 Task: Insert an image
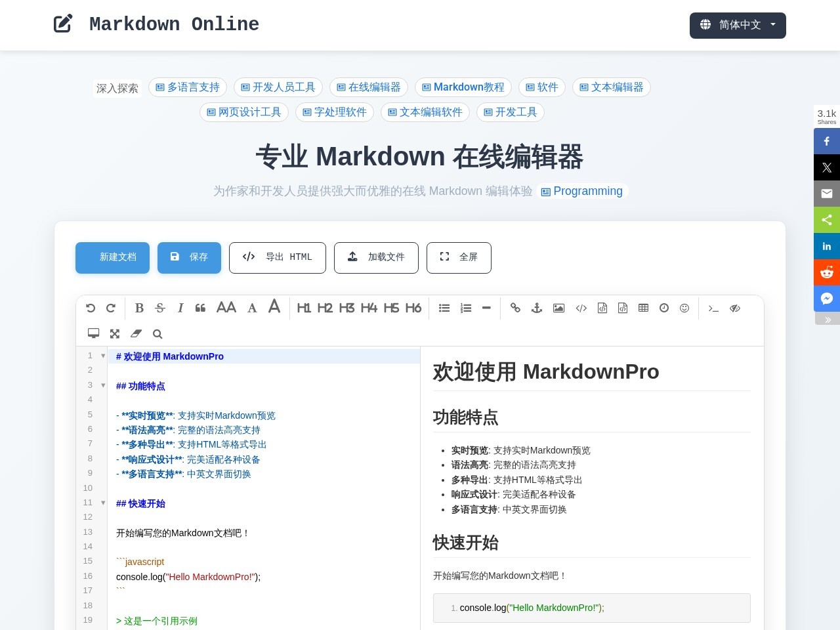click(558, 308)
